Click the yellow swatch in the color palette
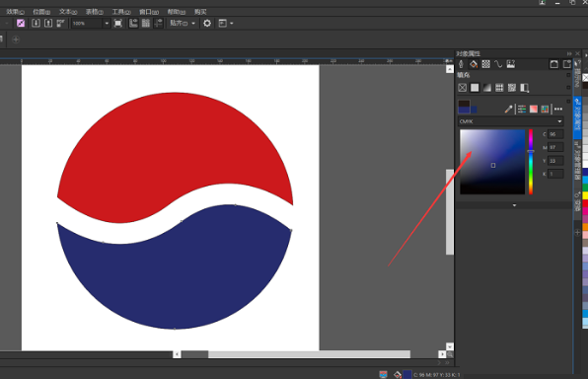 coord(585,195)
